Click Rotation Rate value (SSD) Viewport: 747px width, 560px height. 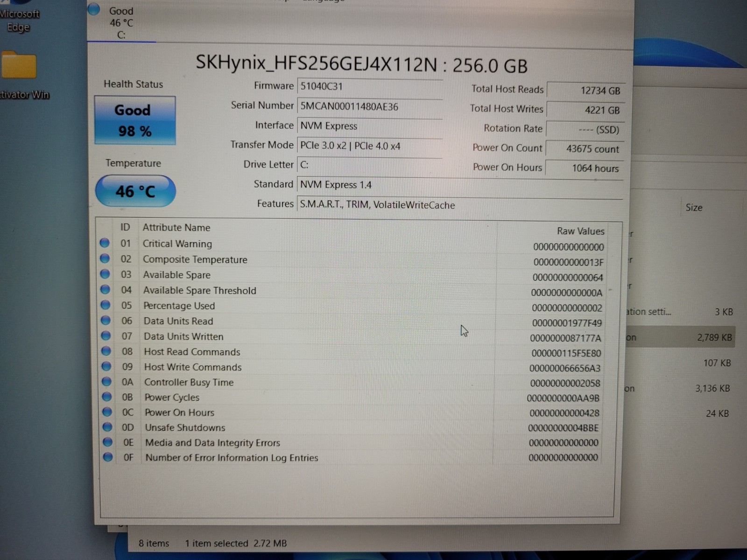click(585, 129)
